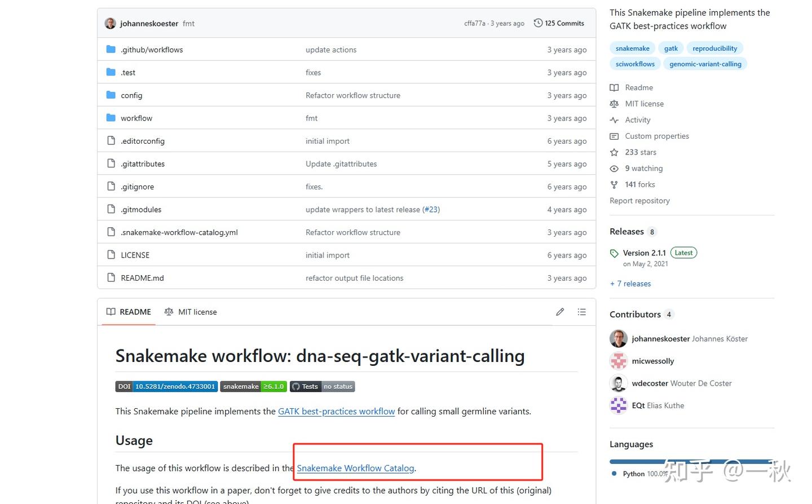Open the README outline list icon
The image size is (812, 504).
pyautogui.click(x=582, y=312)
